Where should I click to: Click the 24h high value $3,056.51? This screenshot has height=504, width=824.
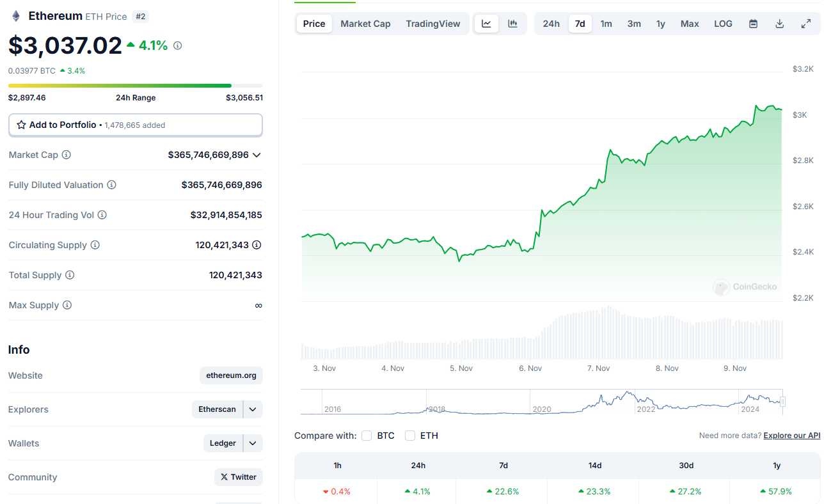244,98
